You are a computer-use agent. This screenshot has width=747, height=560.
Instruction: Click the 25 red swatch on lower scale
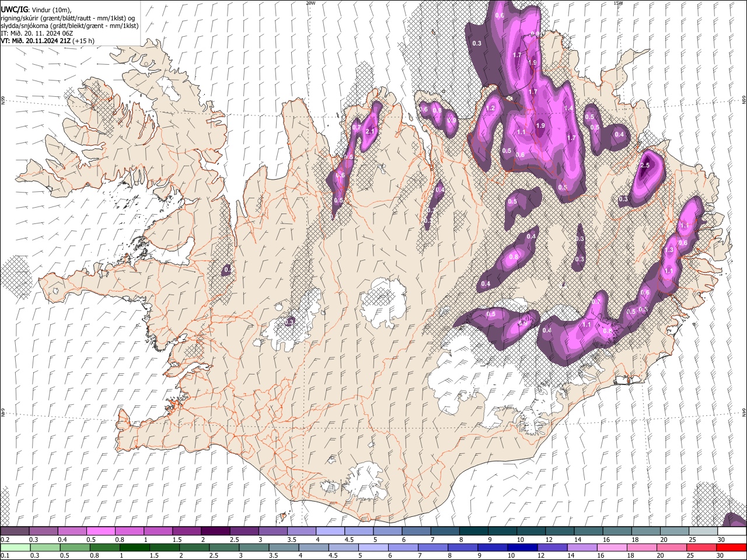click(701, 547)
